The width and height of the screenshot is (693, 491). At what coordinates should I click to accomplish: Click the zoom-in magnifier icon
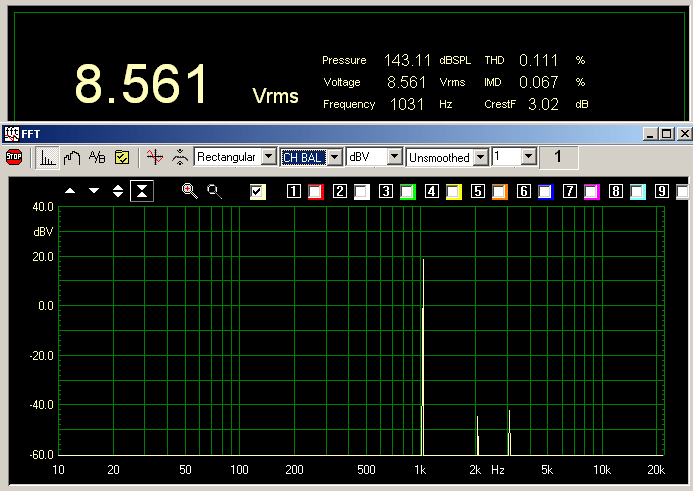click(189, 191)
